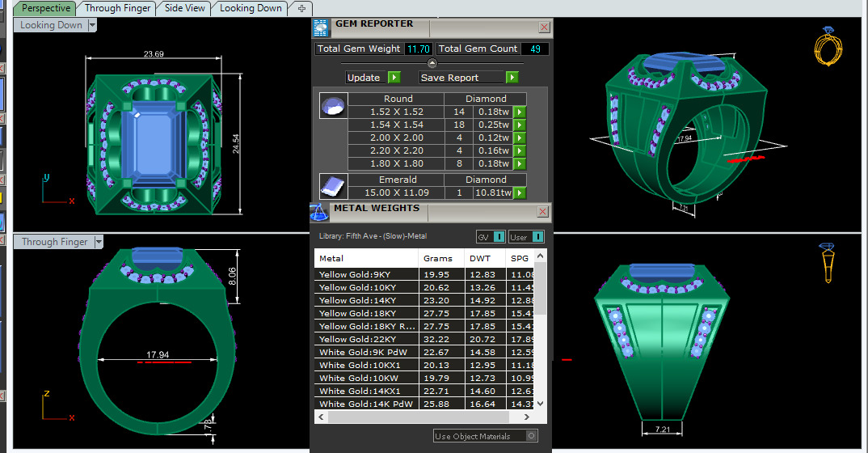Select the Round gem shape thumbnail
The image size is (868, 453).
tap(333, 105)
